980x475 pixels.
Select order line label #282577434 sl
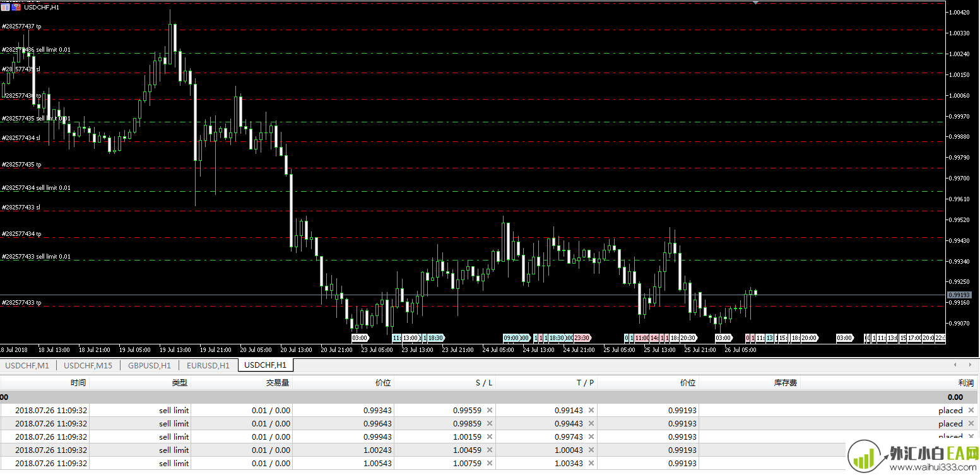point(21,138)
